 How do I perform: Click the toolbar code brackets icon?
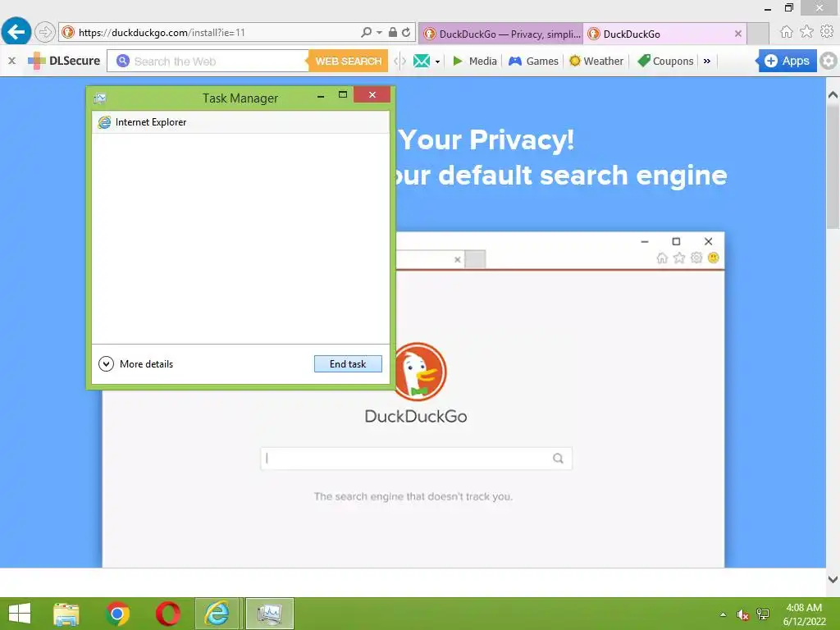[399, 61]
